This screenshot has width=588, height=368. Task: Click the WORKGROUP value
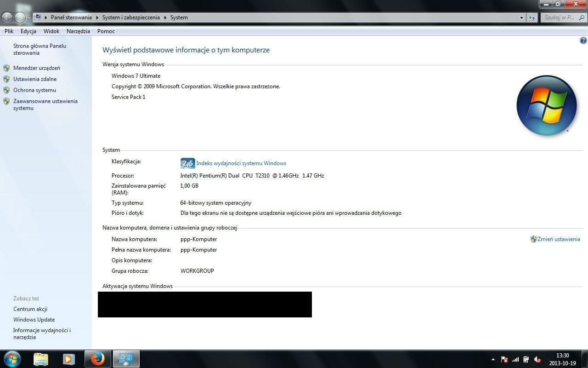[x=197, y=271]
